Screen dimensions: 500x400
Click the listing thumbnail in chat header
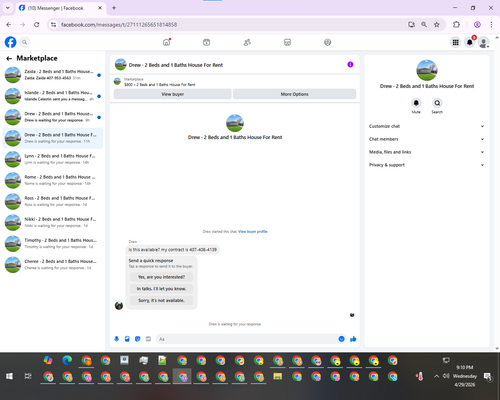[120, 65]
